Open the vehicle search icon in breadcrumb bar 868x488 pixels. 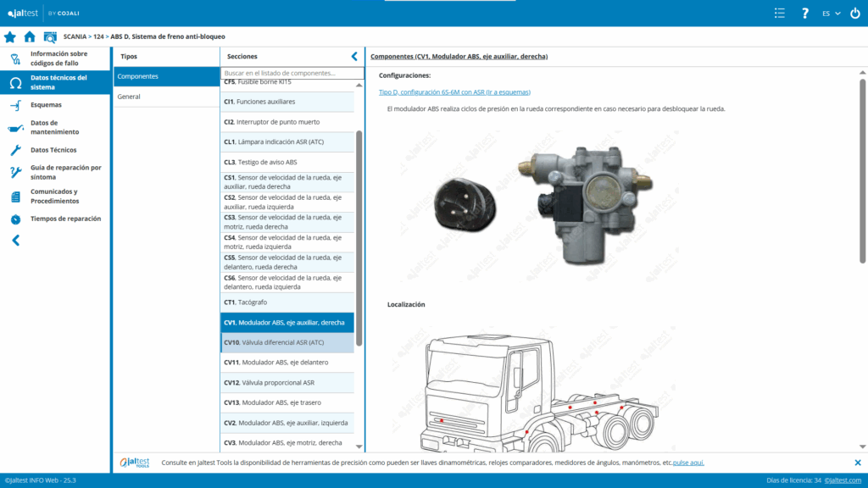point(50,36)
